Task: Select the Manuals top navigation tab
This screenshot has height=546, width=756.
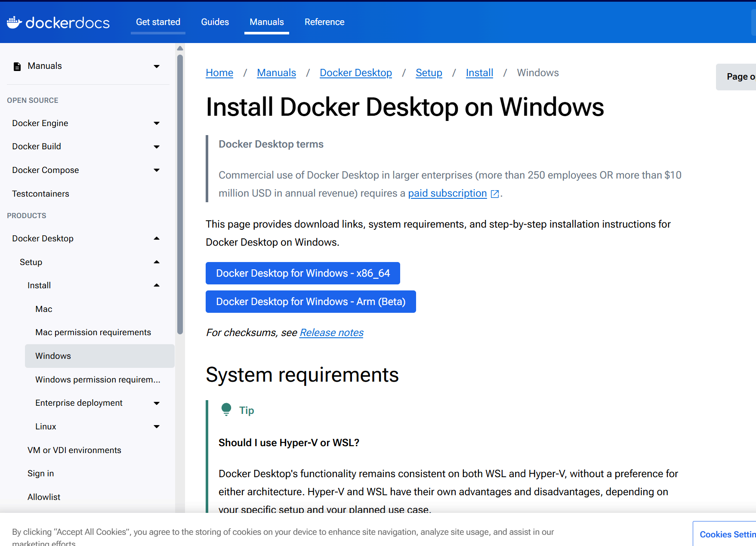Action: point(267,22)
